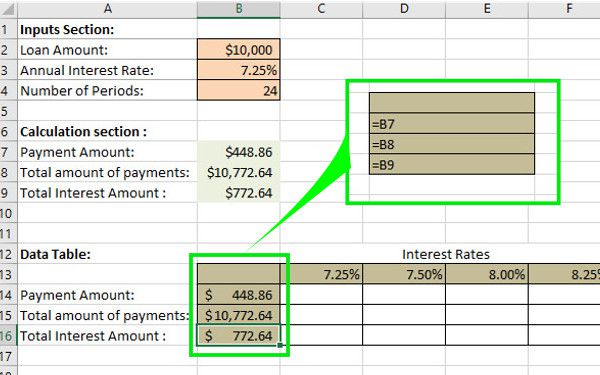This screenshot has width=600, height=375.
Task: Select the $10,772.64 cell in row 15
Action: (x=239, y=315)
